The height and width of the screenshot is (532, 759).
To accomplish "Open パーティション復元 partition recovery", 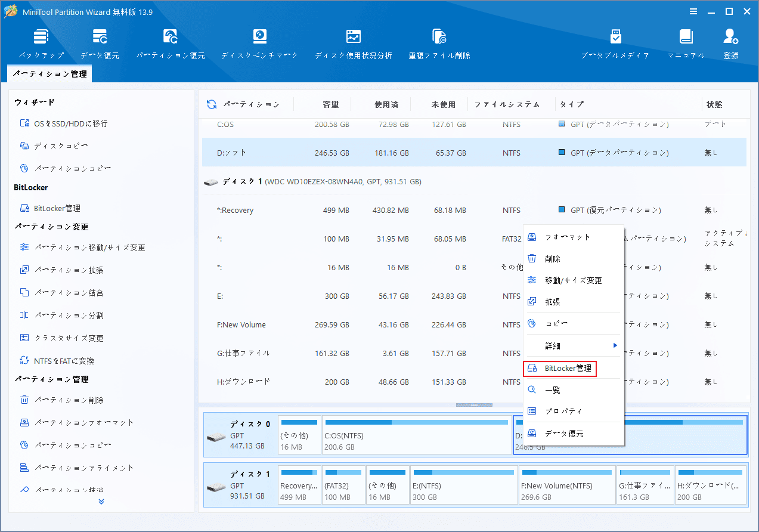I will pos(171,44).
